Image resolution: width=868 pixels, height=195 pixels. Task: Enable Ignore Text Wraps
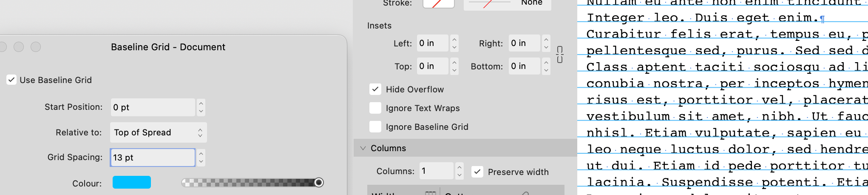pyautogui.click(x=375, y=108)
